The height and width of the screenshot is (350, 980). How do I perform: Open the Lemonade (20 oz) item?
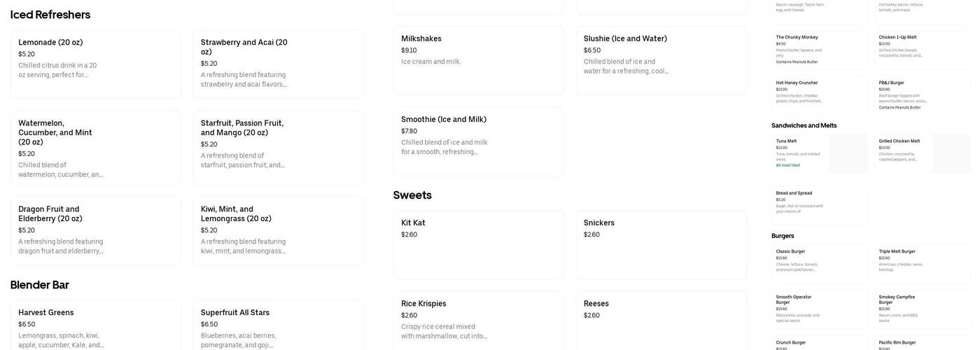(95, 64)
